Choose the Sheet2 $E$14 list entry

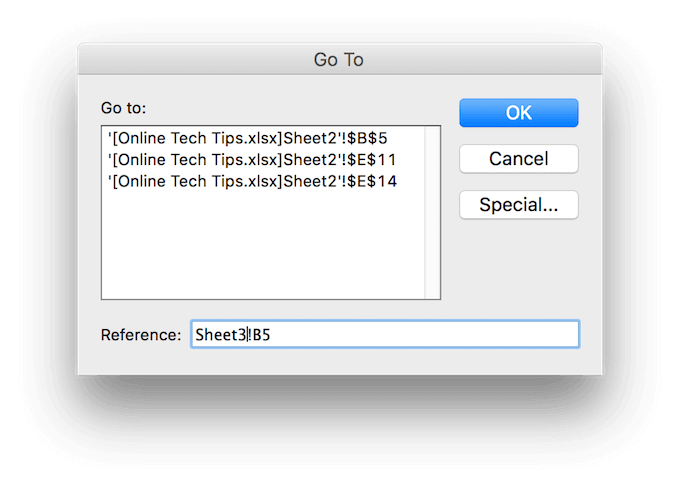pyautogui.click(x=254, y=182)
